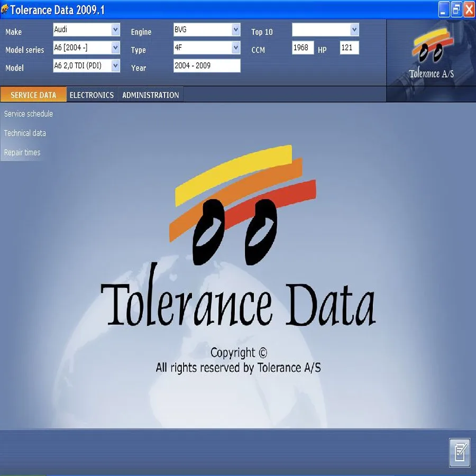Expand the Engine dropdown showing BVG

236,30
